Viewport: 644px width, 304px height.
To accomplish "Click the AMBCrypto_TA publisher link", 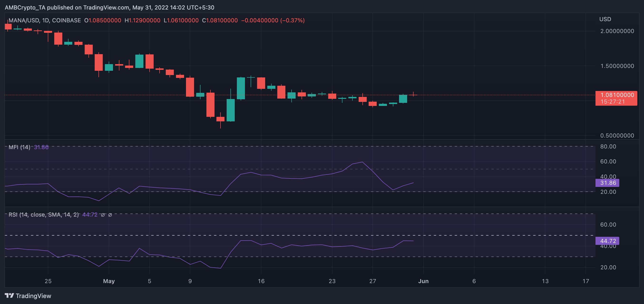I will [24, 8].
